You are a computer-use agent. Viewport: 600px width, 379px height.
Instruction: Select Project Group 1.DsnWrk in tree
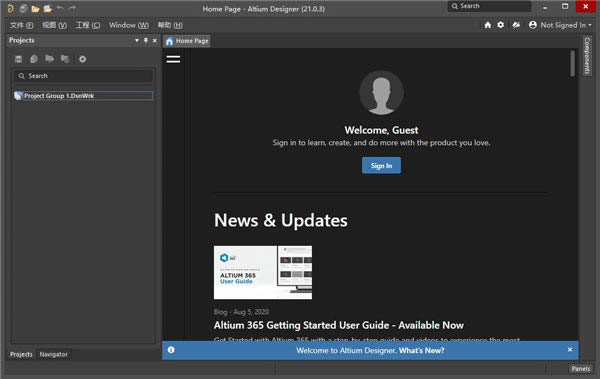[83, 96]
